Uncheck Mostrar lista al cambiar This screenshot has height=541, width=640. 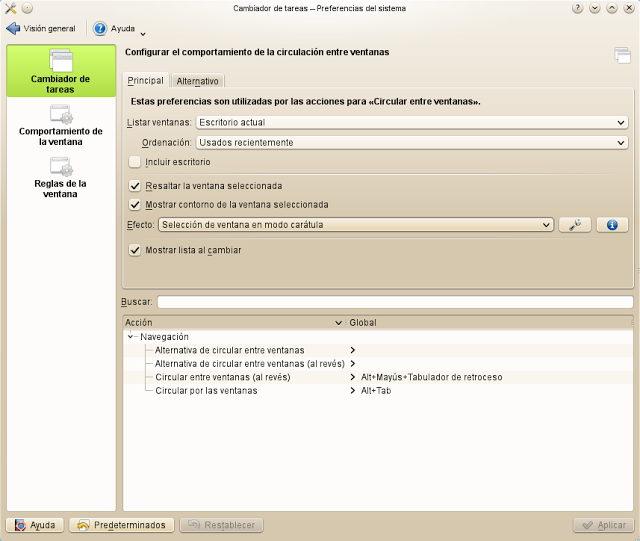(x=135, y=250)
